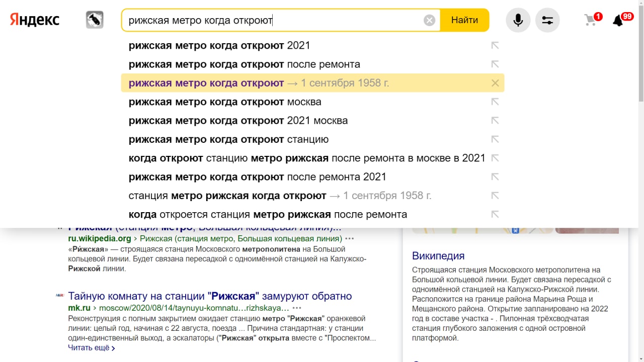Fill arrow for 'после ремонта в москве в 2021'

(495, 158)
